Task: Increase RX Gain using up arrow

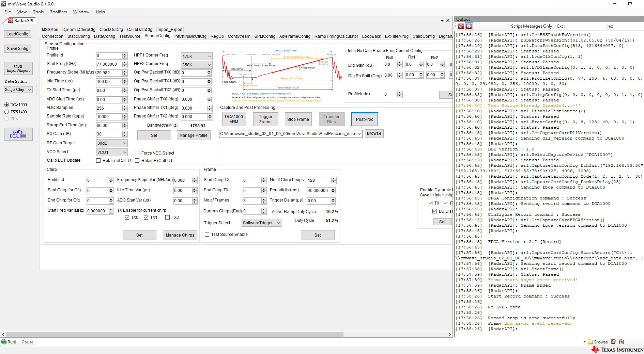Action: tap(125, 133)
